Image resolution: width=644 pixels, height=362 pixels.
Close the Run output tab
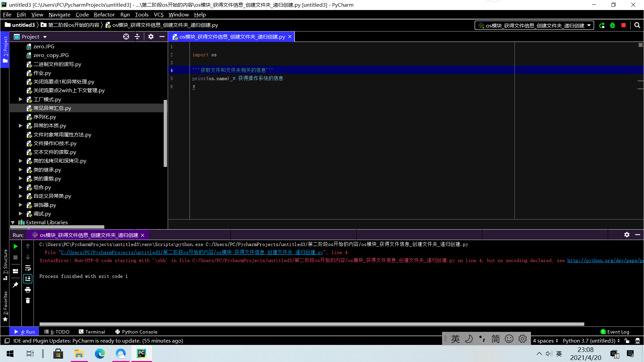click(143, 235)
